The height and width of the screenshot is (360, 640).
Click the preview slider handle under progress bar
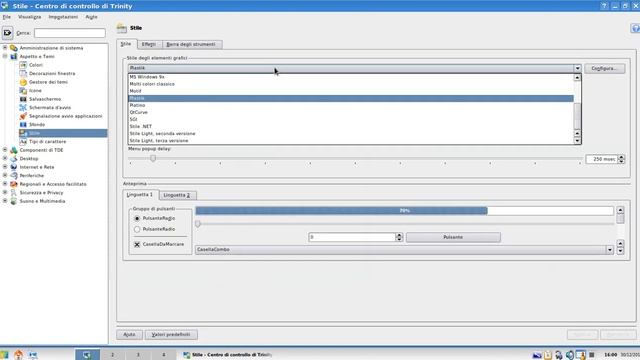point(198,224)
